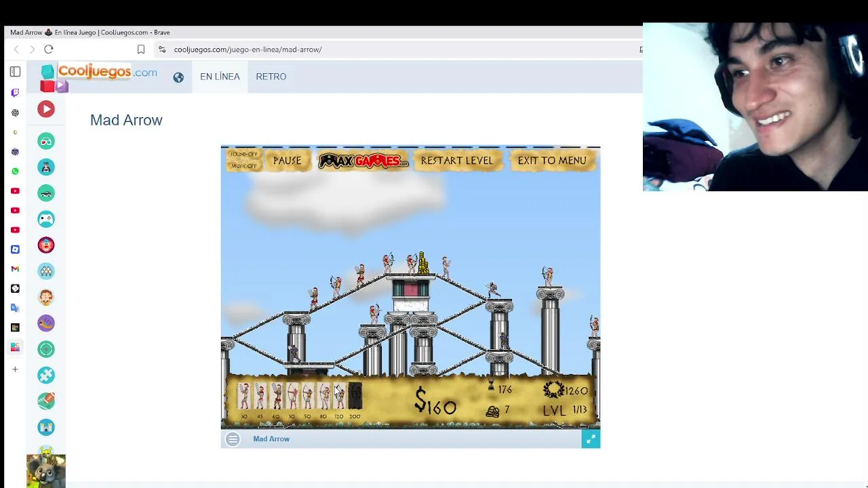This screenshot has height=488, width=868.
Task: Reload the page with refresh button
Action: coord(49,49)
